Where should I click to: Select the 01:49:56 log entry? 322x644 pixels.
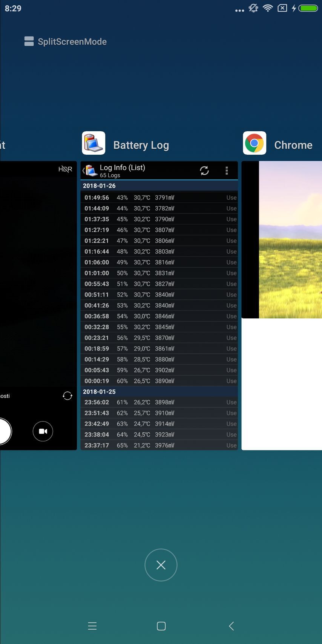159,198
